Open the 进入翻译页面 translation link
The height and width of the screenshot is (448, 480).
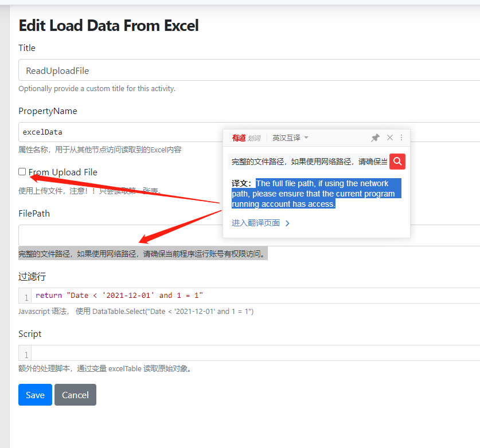coord(256,223)
